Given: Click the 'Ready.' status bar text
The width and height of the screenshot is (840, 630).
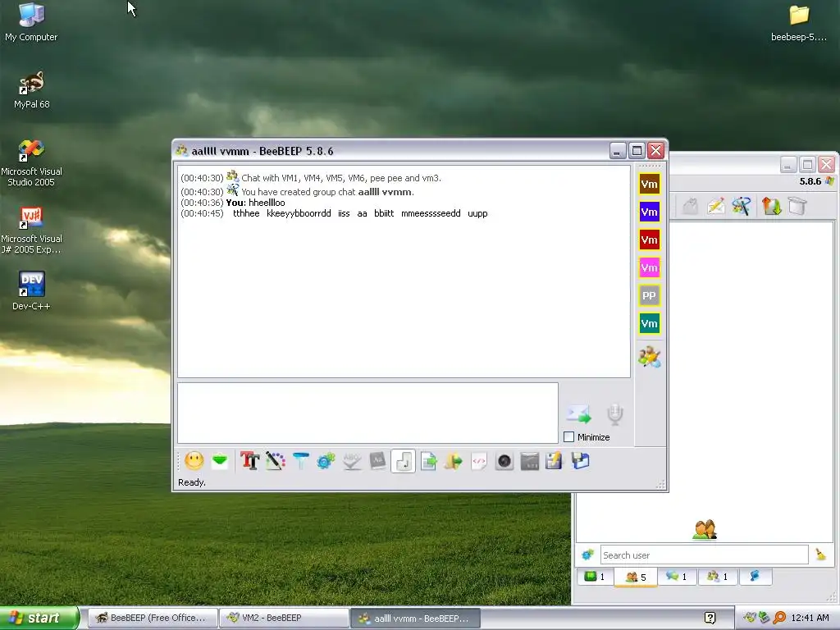Looking at the screenshot, I should click(x=192, y=482).
